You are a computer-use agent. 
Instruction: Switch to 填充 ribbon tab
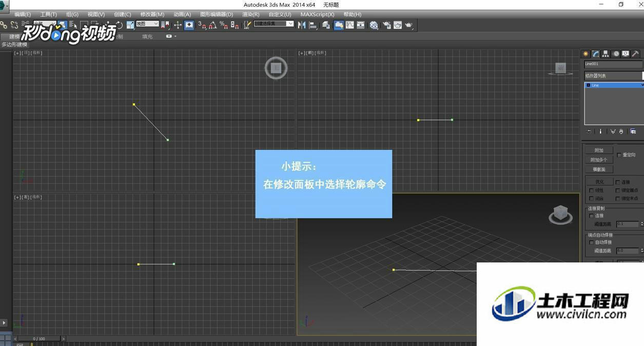coord(147,36)
